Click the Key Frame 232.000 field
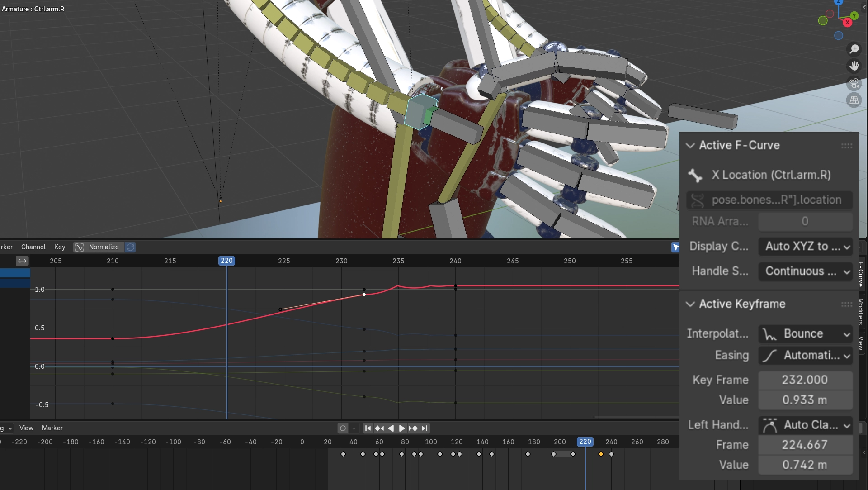 [805, 380]
